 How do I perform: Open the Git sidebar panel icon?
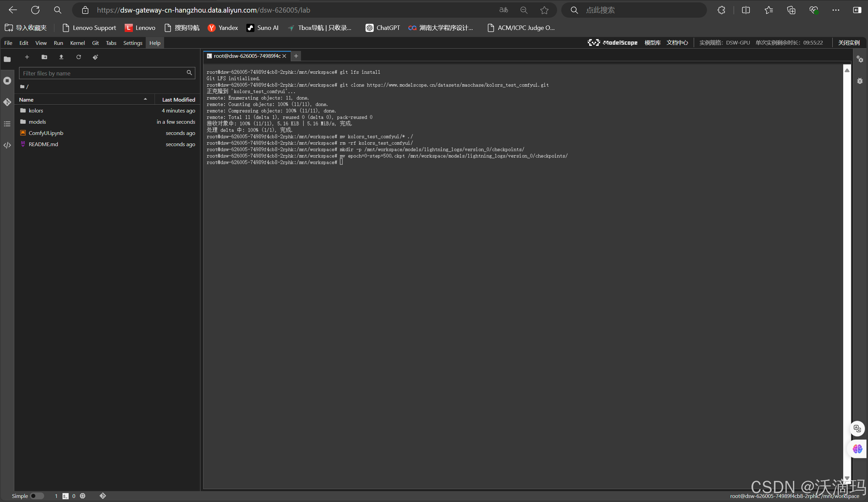[x=7, y=102]
